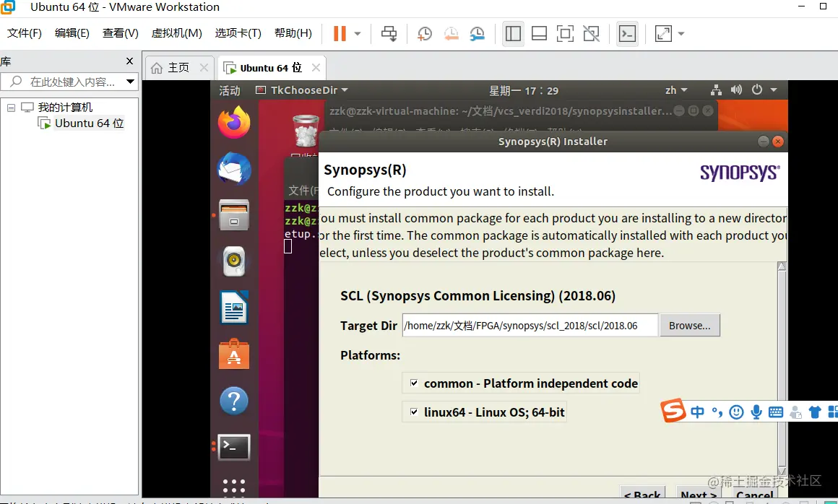Viewport: 838px width, 504px height.
Task: Open the zh input language dropdown
Action: [x=676, y=90]
